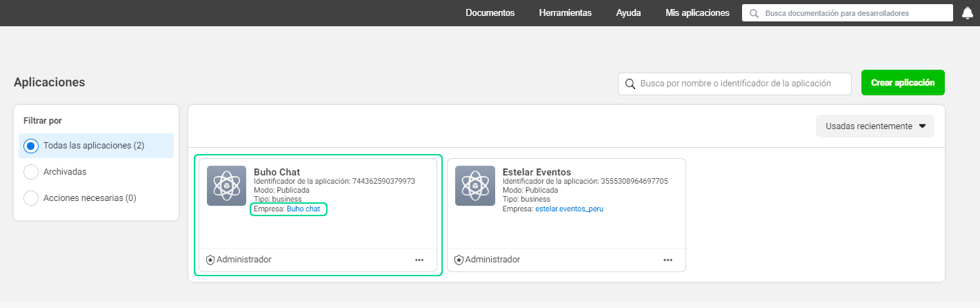This screenshot has height=308, width=980.
Task: Select the Todas las aplicaciones filter
Action: coord(30,146)
